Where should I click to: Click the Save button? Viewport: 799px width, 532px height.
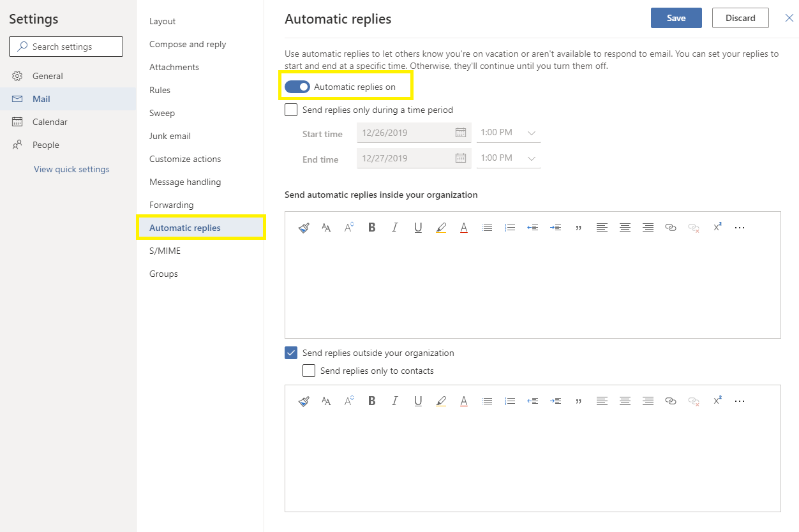pos(676,18)
